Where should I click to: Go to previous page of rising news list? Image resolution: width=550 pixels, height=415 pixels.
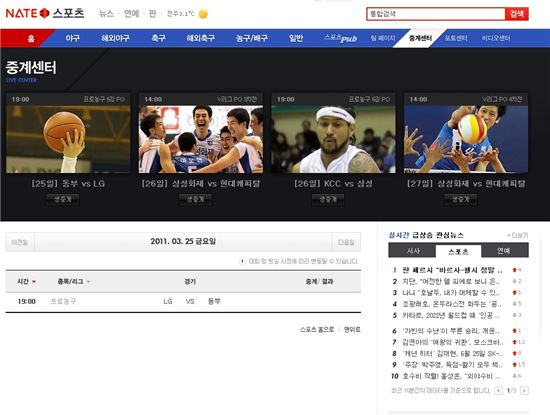point(498,390)
